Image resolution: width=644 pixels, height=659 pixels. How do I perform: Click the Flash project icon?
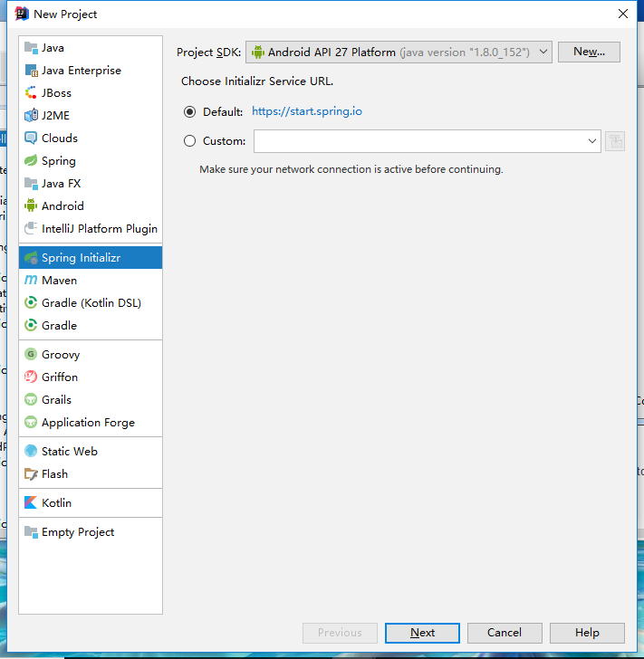[x=31, y=474]
